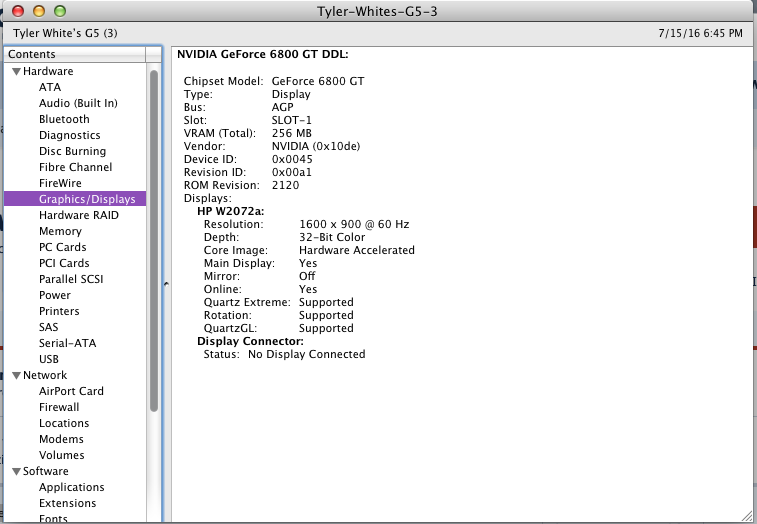Select Audio (Built In) entry

coord(78,103)
